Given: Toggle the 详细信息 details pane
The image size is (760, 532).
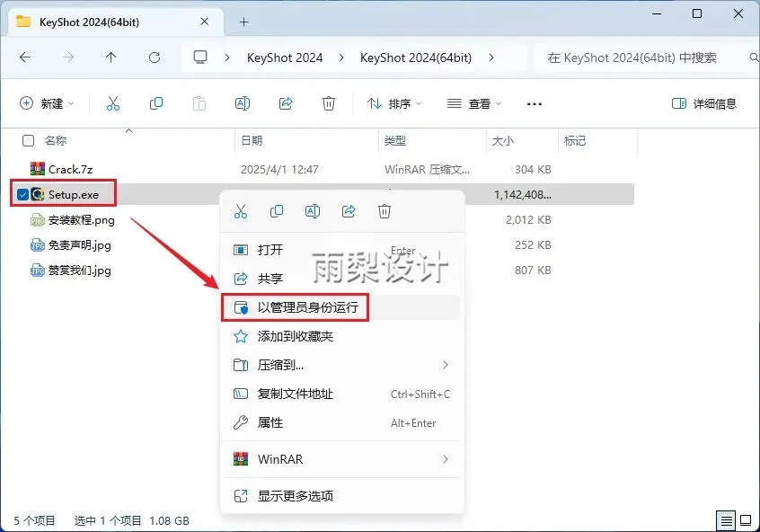Looking at the screenshot, I should 703,103.
